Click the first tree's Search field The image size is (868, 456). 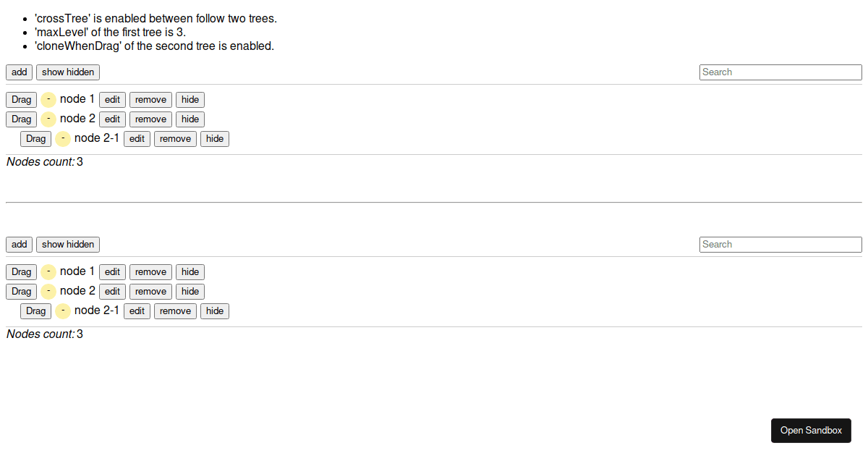[780, 72]
